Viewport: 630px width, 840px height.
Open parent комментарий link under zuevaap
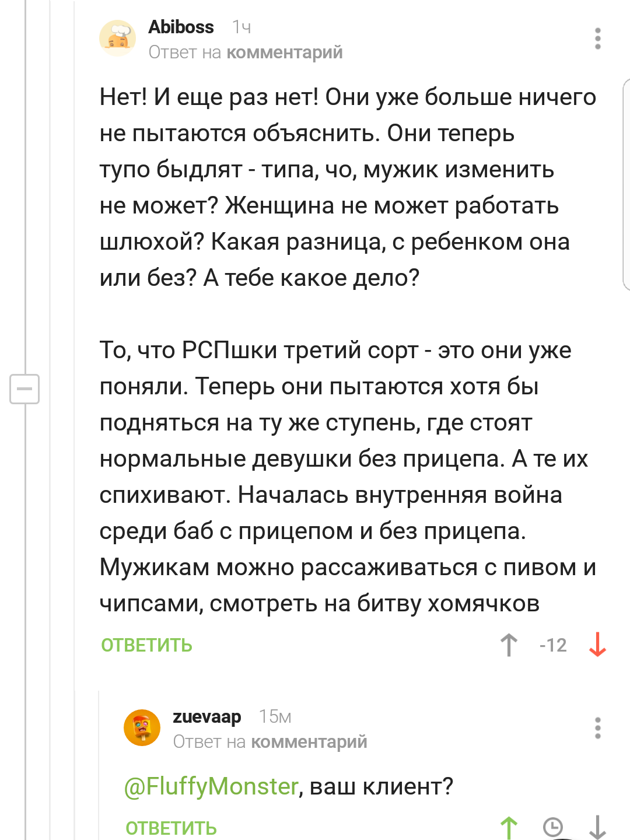point(309,742)
